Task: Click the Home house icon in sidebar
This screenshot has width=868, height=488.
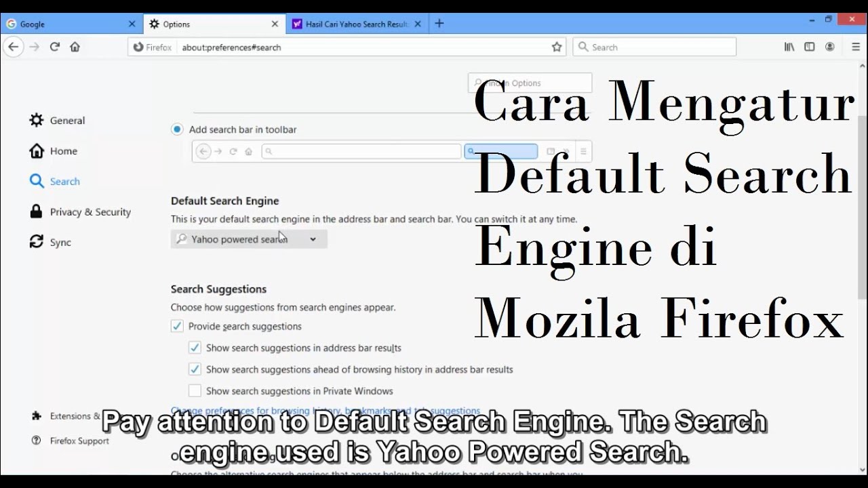Action: [36, 150]
